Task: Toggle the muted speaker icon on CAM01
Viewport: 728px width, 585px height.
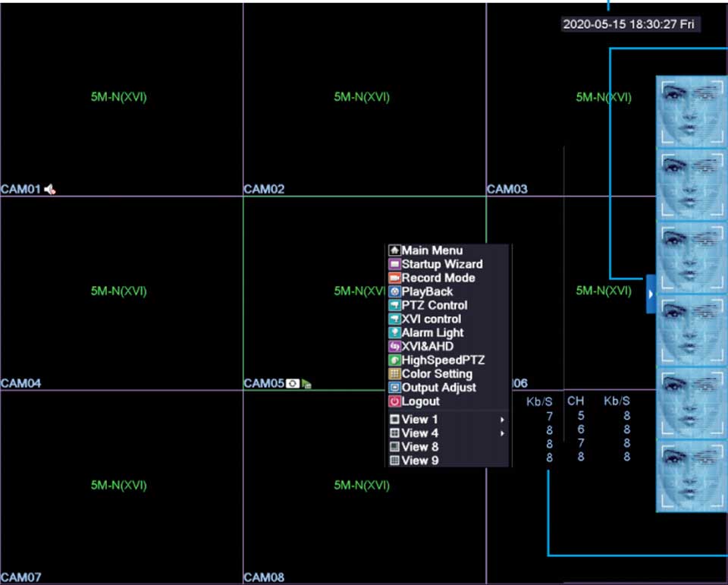Action: (50, 190)
